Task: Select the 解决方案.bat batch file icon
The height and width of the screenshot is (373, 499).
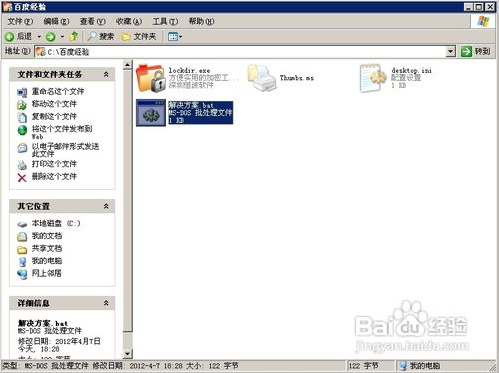Action: (x=151, y=113)
